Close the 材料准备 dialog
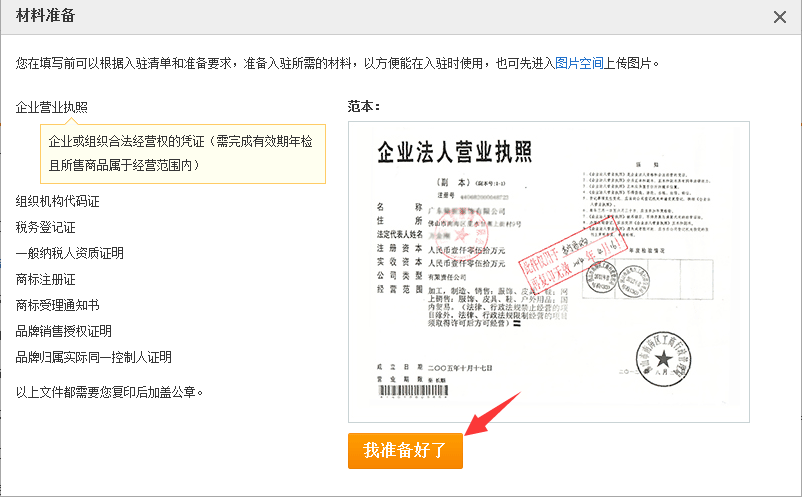 pyautogui.click(x=779, y=17)
